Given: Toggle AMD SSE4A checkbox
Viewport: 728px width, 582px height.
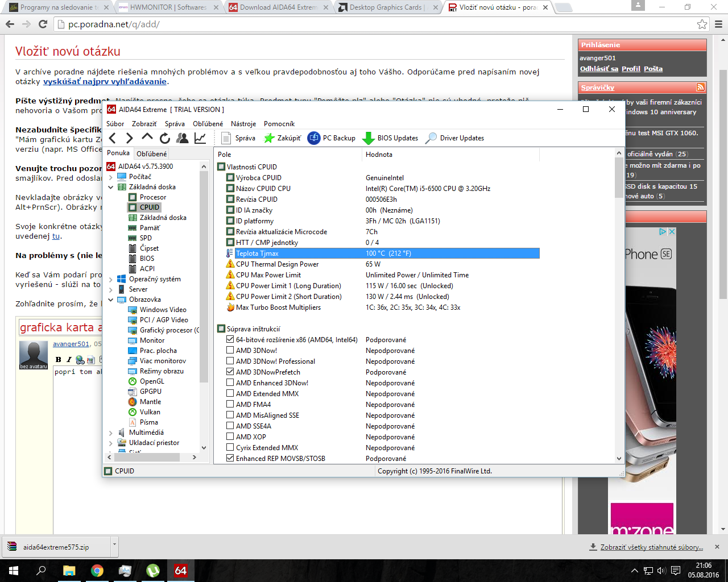Looking at the screenshot, I should (x=230, y=426).
